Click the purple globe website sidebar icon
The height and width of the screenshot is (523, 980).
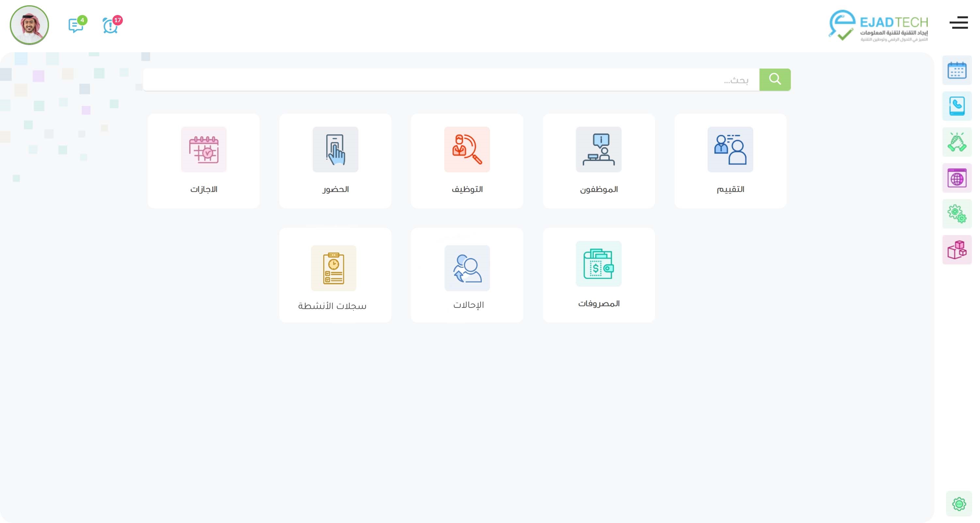[x=956, y=178]
